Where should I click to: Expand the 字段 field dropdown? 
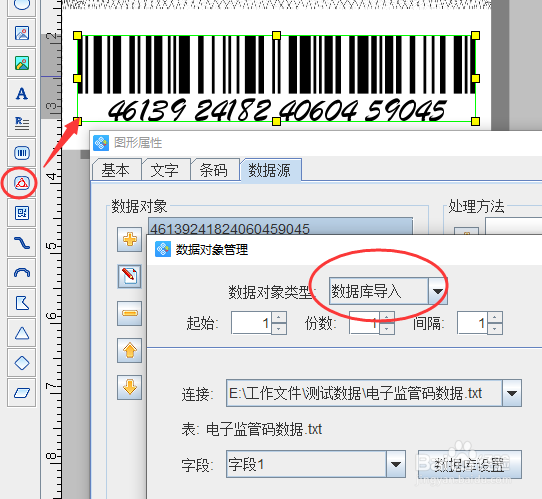tap(395, 464)
